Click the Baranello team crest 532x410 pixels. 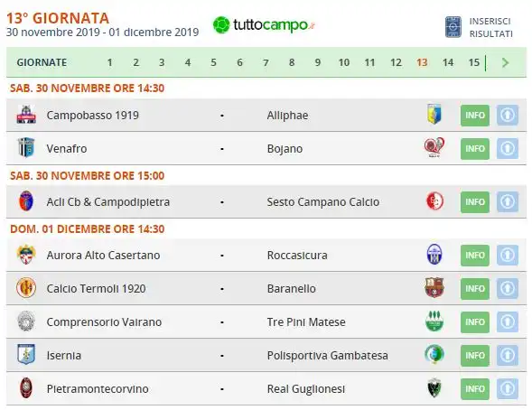(x=434, y=287)
